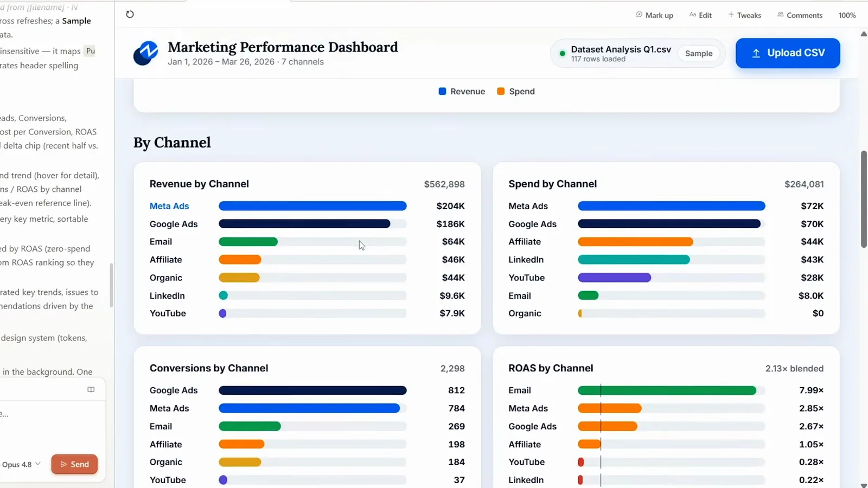Click the By Channel section title
The height and width of the screenshot is (488, 868).
point(172,143)
